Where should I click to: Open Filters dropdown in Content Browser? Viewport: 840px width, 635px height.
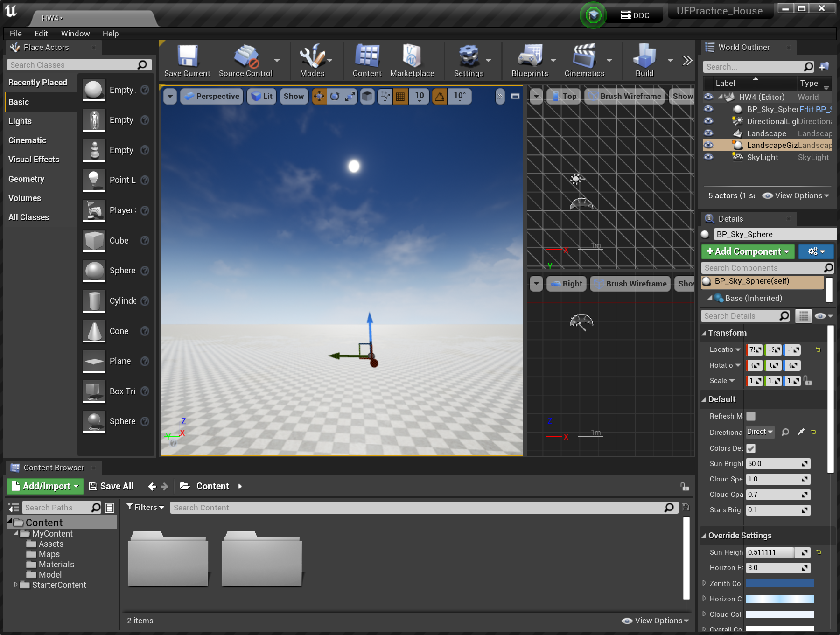click(146, 507)
